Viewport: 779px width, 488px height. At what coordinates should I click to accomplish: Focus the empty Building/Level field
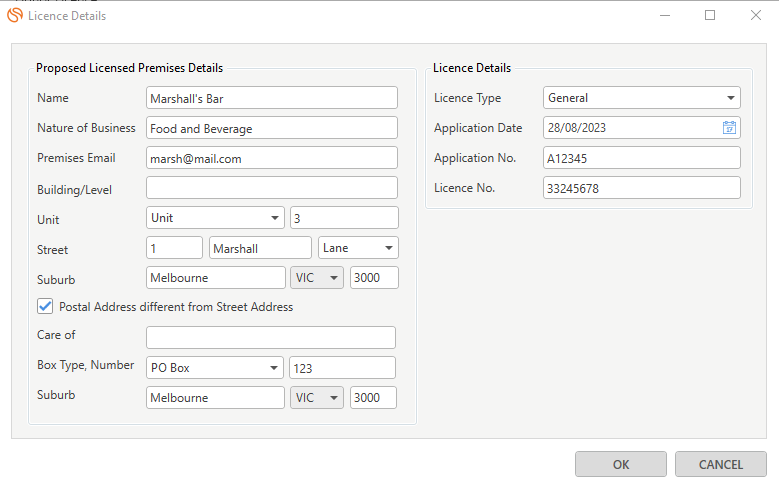tap(272, 188)
